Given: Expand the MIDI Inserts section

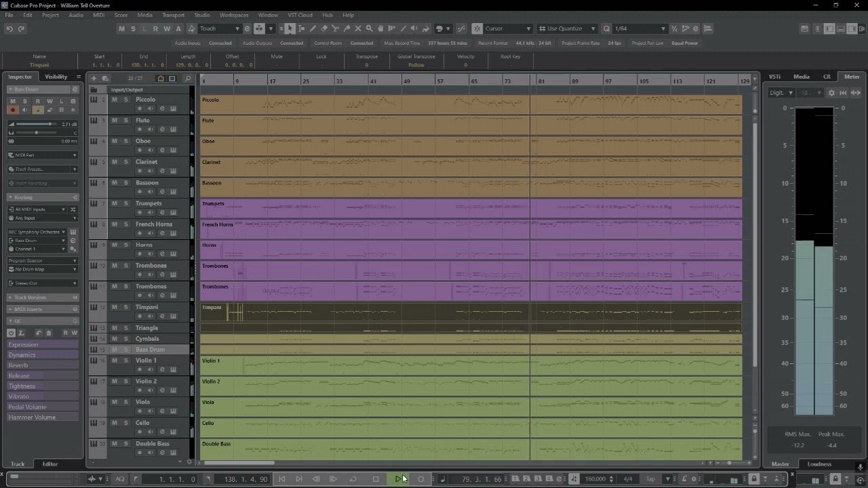Looking at the screenshot, I should click(43, 309).
